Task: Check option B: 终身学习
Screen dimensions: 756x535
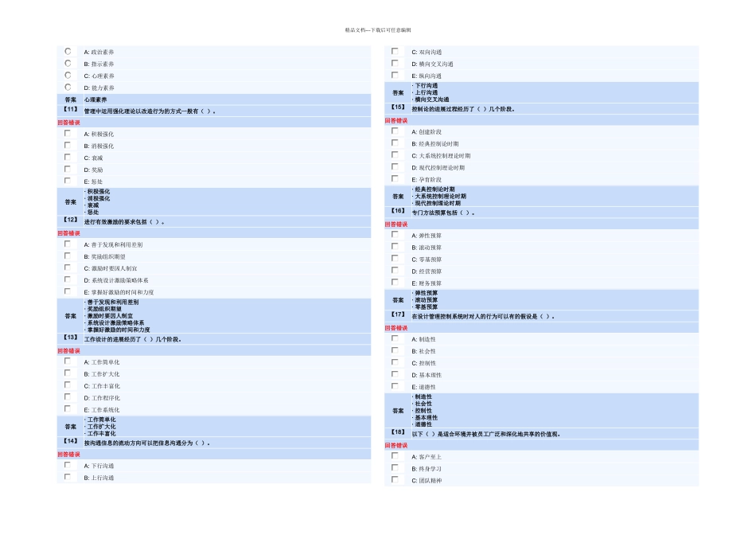Action: pyautogui.click(x=395, y=468)
